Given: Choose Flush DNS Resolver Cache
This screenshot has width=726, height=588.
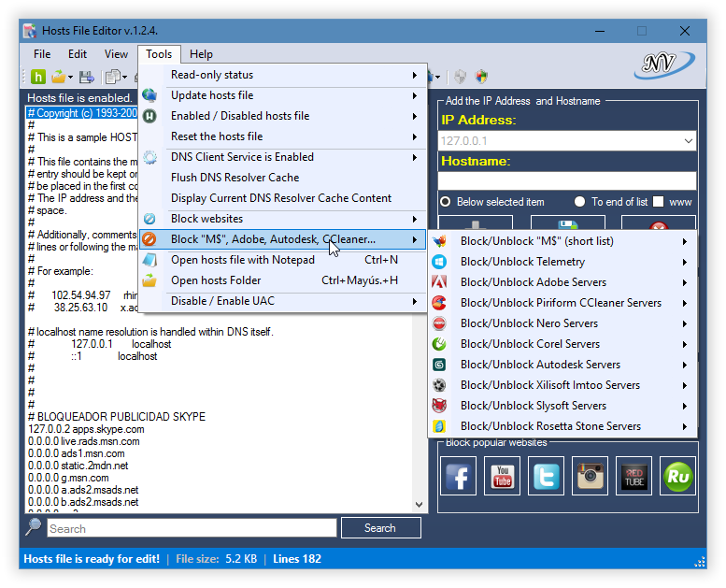Looking at the screenshot, I should tap(282, 178).
